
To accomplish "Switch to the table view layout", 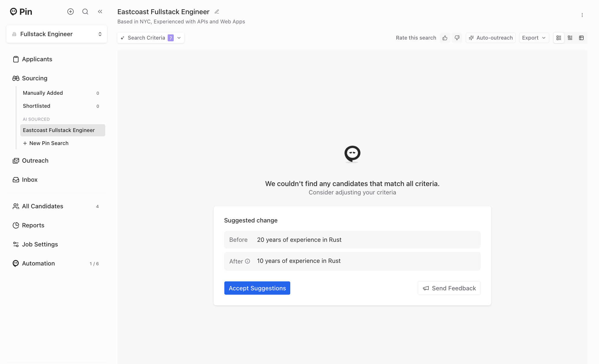I will 581,38.
